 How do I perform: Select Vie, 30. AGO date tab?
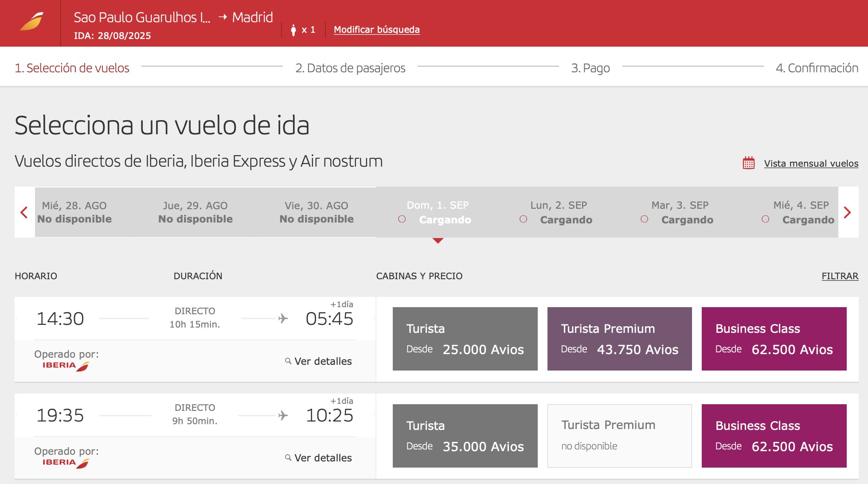[x=316, y=212]
